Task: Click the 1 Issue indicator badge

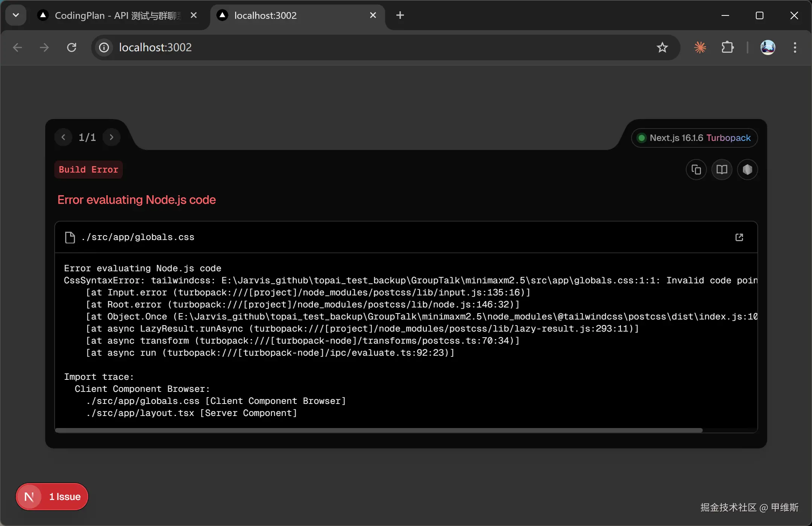Action: tap(52, 497)
